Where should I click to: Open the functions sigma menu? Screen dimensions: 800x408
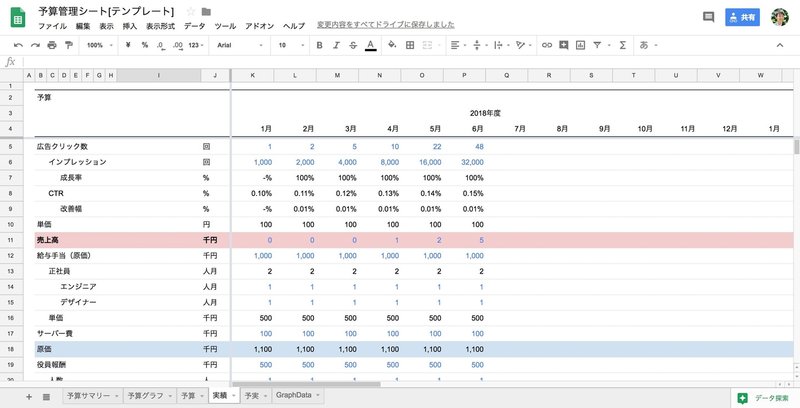point(622,45)
